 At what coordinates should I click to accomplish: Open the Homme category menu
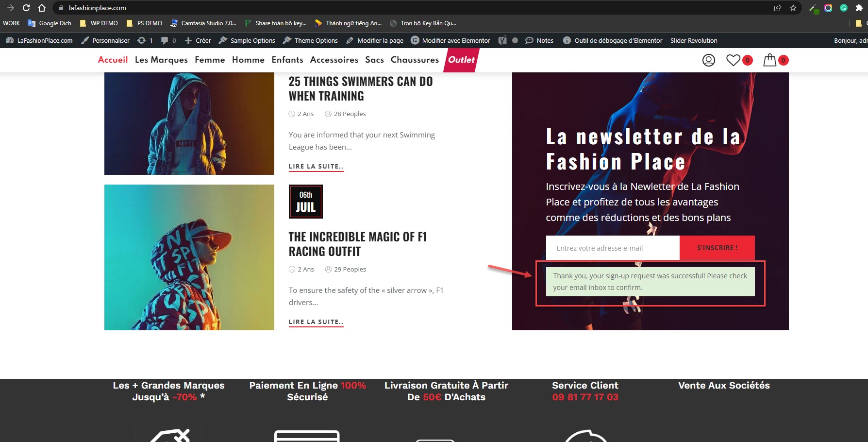248,60
